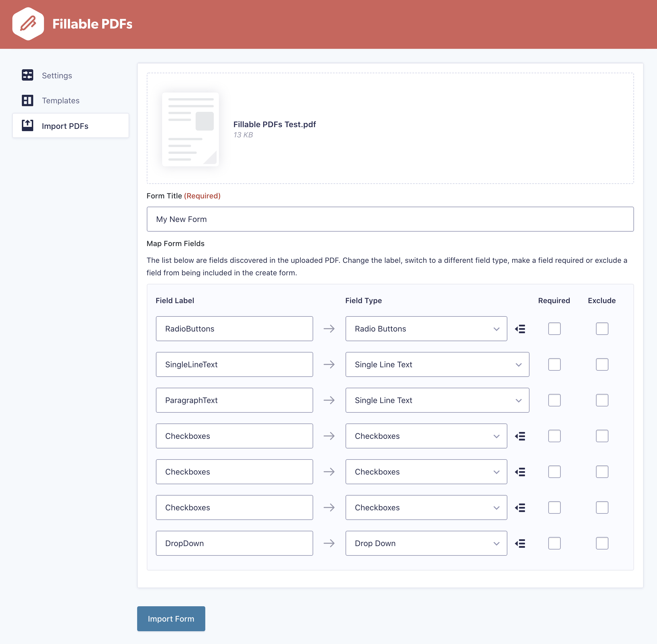Mark RadioButtons field as Required
Image resolution: width=657 pixels, height=644 pixels.
click(554, 329)
